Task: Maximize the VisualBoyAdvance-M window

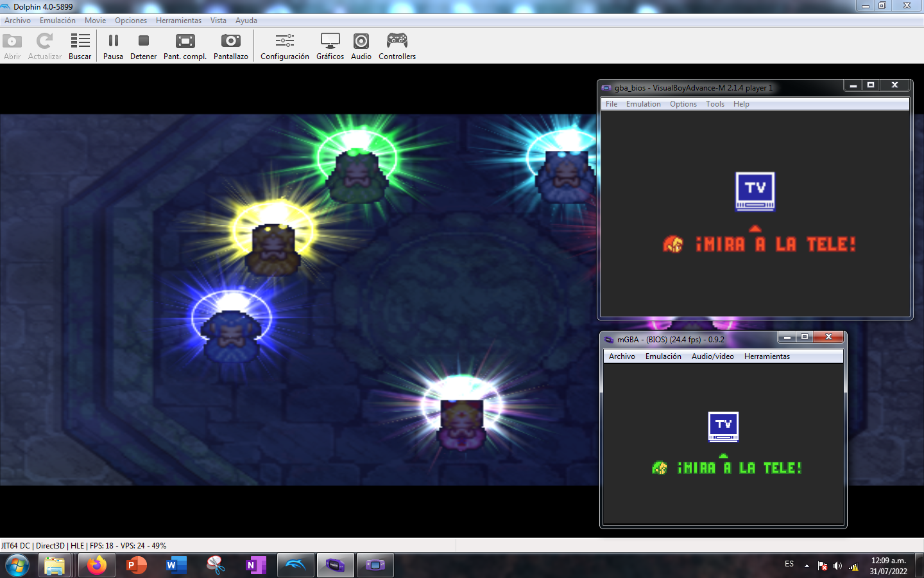Action: click(x=871, y=85)
